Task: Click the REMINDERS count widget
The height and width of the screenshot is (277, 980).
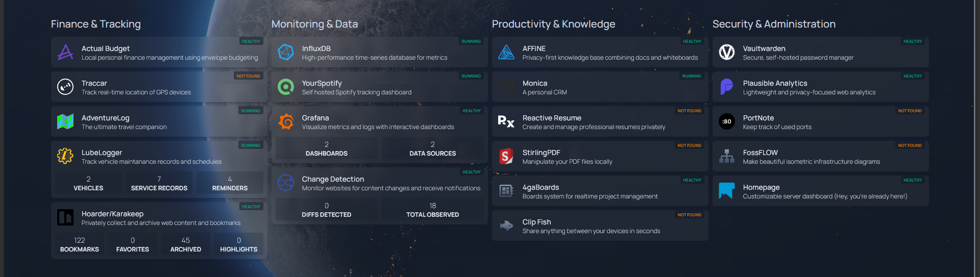Action: 230,183
